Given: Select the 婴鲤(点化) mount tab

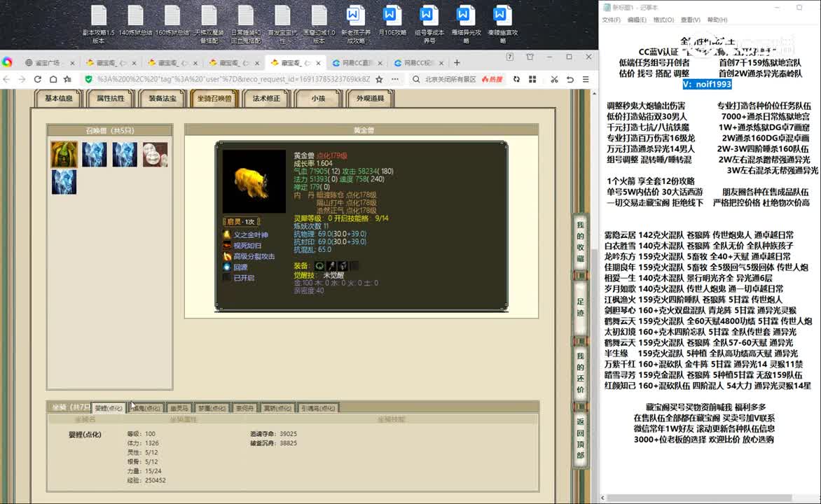Looking at the screenshot, I should [109, 407].
